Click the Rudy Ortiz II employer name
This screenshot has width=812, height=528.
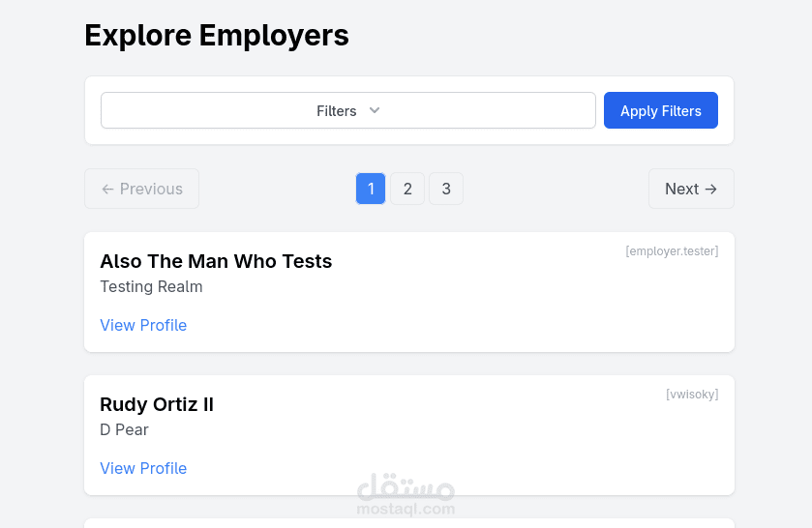pos(157,404)
